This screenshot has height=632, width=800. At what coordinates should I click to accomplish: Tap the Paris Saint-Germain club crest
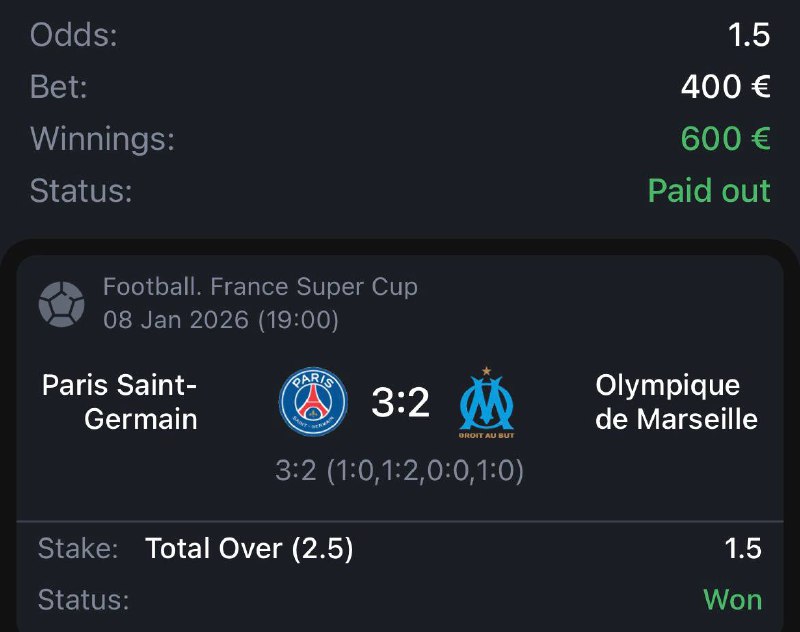coord(313,402)
